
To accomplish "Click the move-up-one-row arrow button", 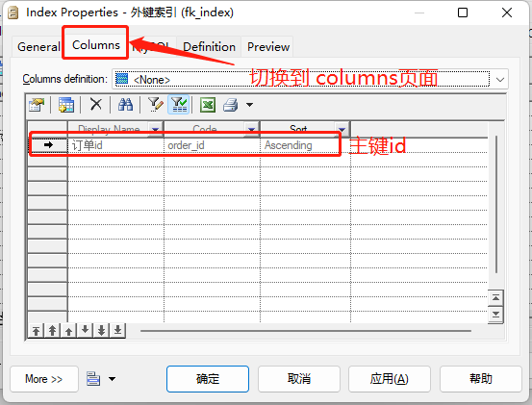I will (69, 330).
